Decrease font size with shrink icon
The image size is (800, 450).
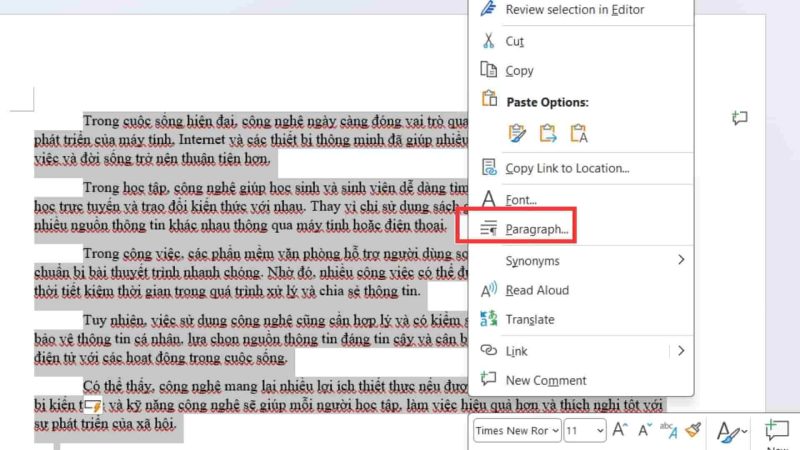(645, 430)
